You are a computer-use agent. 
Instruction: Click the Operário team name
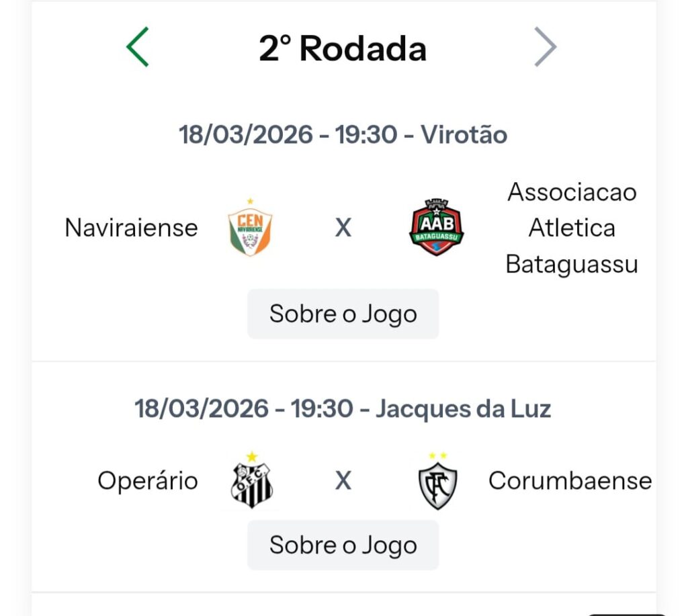point(148,481)
